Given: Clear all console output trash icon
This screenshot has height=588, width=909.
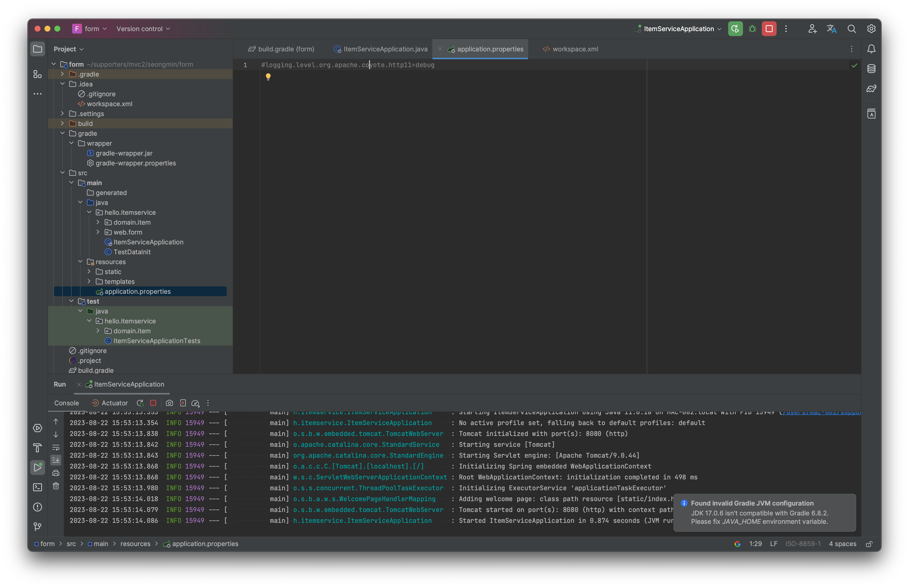Looking at the screenshot, I should pyautogui.click(x=56, y=486).
